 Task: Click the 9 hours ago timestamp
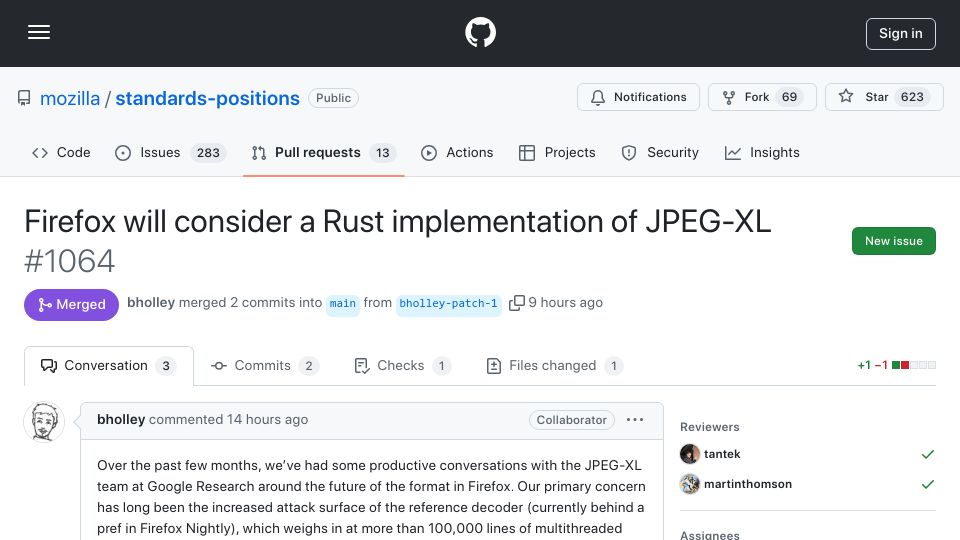point(565,302)
